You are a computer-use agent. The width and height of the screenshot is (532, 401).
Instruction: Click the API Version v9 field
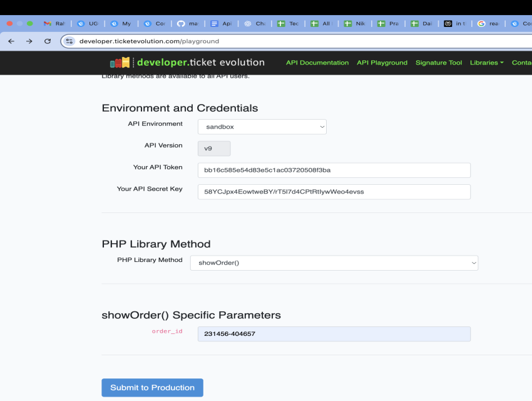coord(214,148)
